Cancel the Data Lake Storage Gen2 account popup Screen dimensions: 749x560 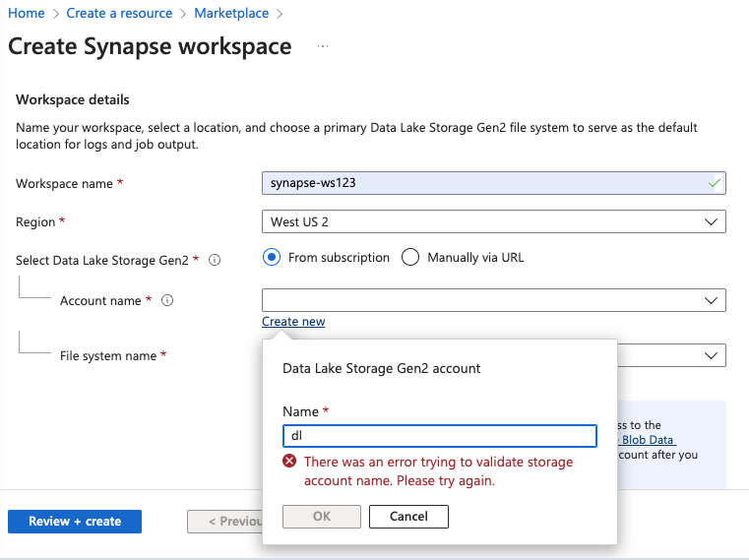pyautogui.click(x=408, y=517)
